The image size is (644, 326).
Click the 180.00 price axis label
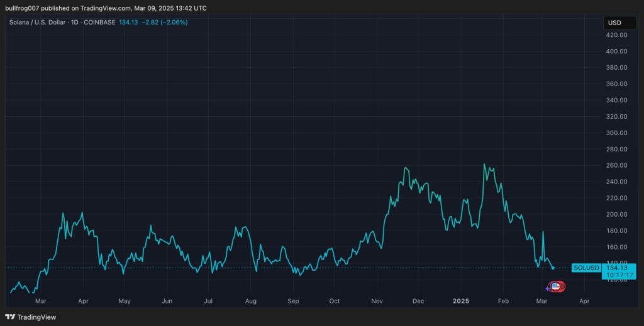616,231
